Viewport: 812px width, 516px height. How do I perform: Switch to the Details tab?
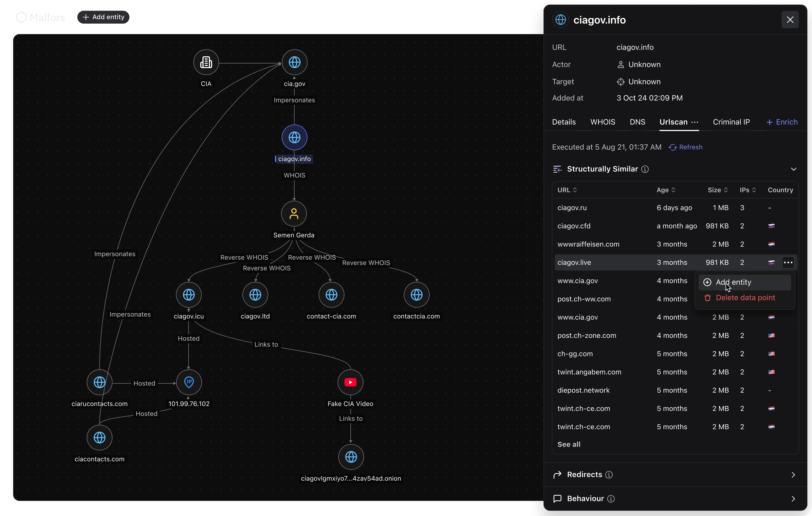(x=564, y=122)
